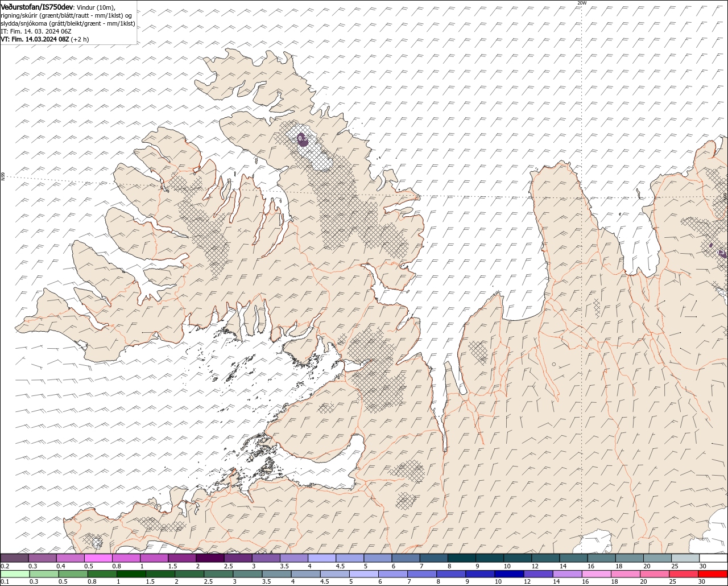Select the pale lavender 4 swatch in the upper legend row
Viewport: 728px width, 586px height.
(x=322, y=558)
